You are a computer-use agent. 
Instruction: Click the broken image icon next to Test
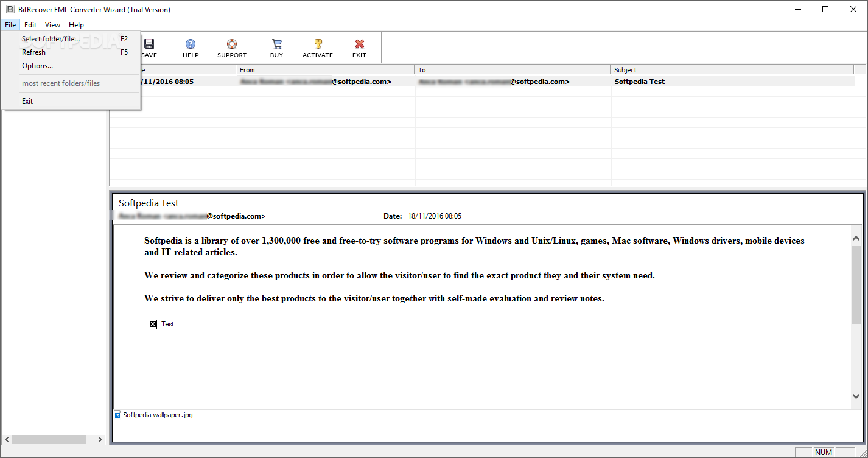click(x=153, y=325)
